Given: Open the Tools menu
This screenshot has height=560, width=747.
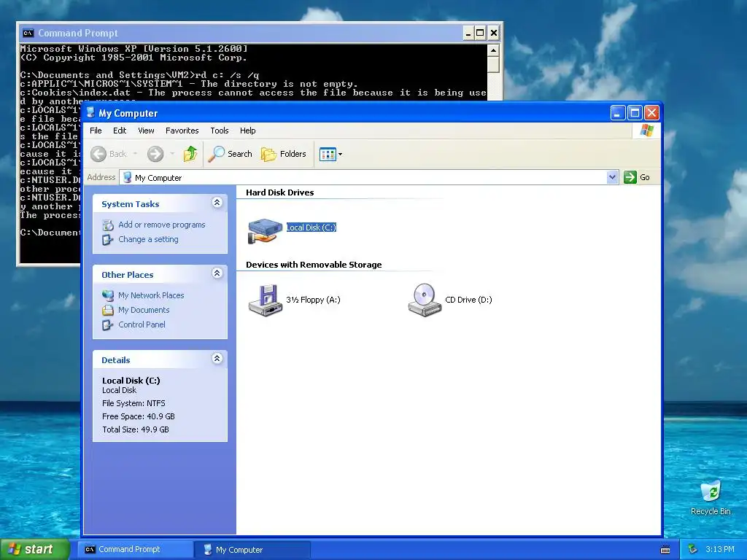Looking at the screenshot, I should point(220,131).
